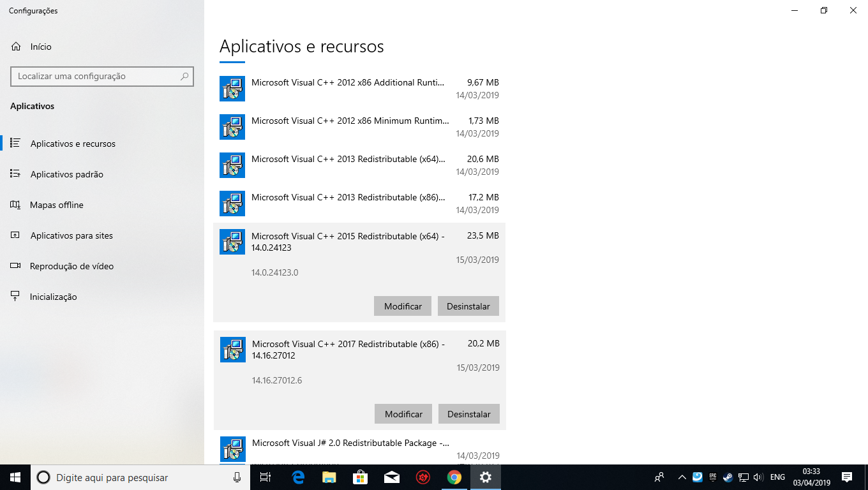Screen dimensions: 868x490
Task: Launch Google Chrome from the taskbar
Action: pos(454,477)
